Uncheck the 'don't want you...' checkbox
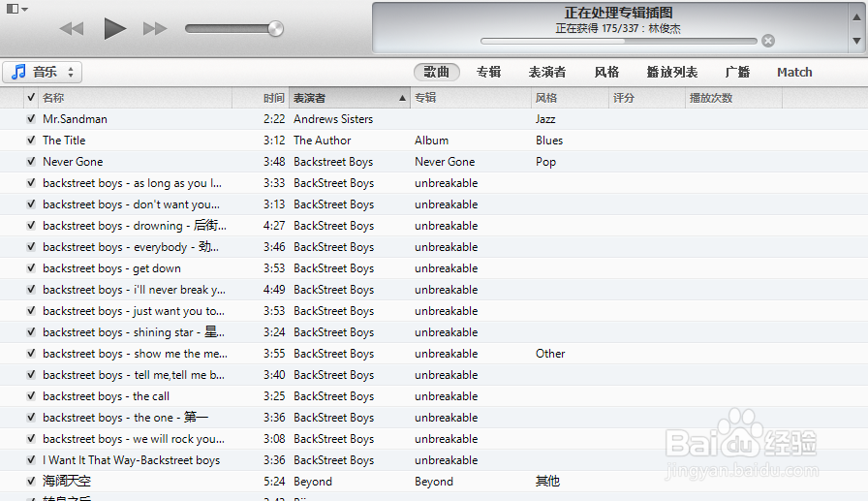 click(31, 204)
